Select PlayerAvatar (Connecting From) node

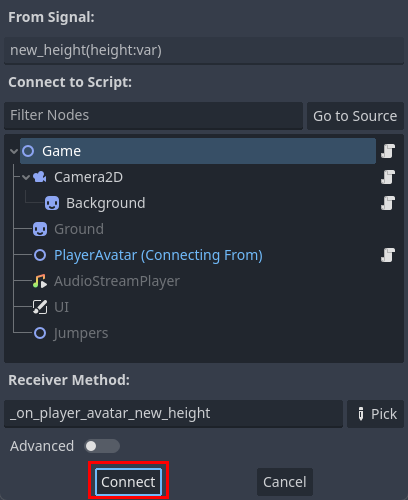158,255
